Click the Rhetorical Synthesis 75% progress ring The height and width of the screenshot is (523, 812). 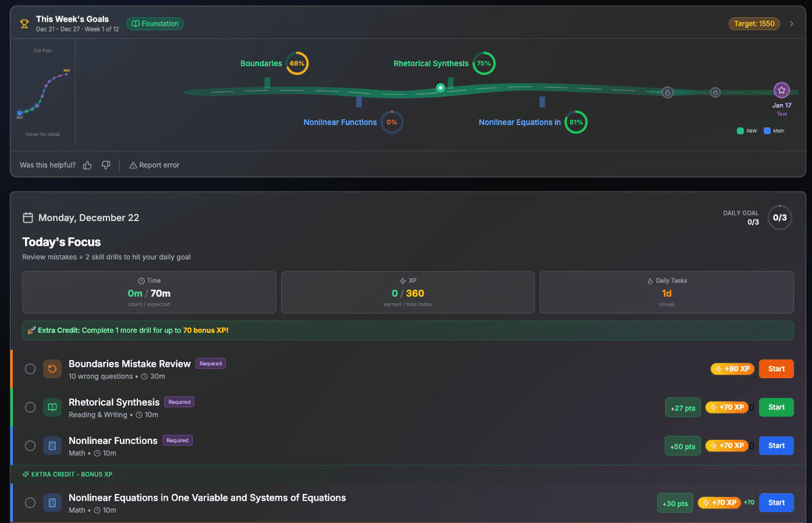click(x=483, y=64)
